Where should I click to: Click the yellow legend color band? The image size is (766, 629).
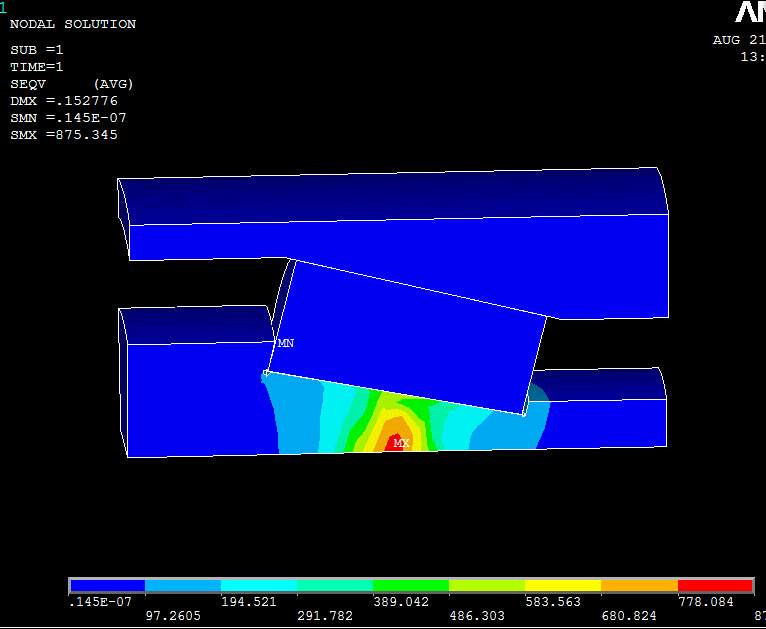coord(563,586)
